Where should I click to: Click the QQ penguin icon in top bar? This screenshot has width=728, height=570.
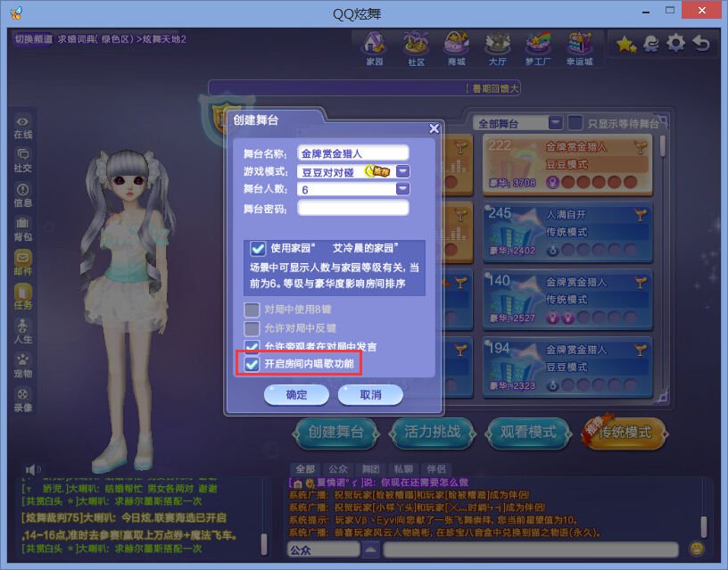pyautogui.click(x=651, y=44)
